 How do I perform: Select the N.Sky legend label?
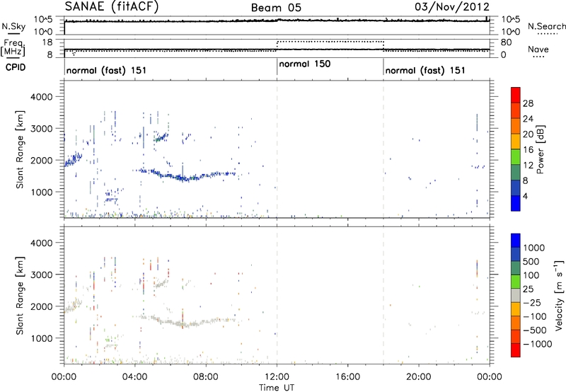pos(13,26)
